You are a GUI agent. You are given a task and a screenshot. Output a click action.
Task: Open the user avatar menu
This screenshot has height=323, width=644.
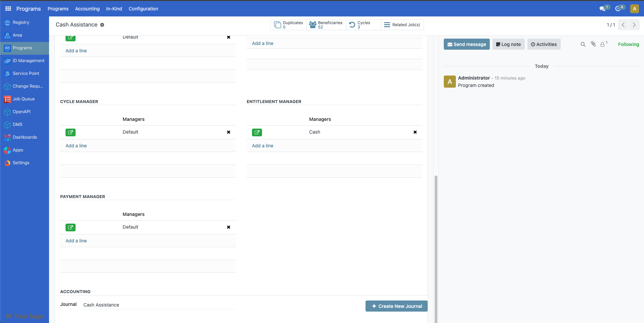click(635, 8)
